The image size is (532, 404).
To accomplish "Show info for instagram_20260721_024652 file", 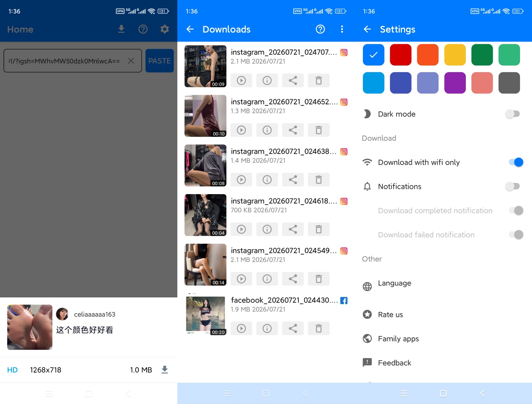I will click(267, 130).
